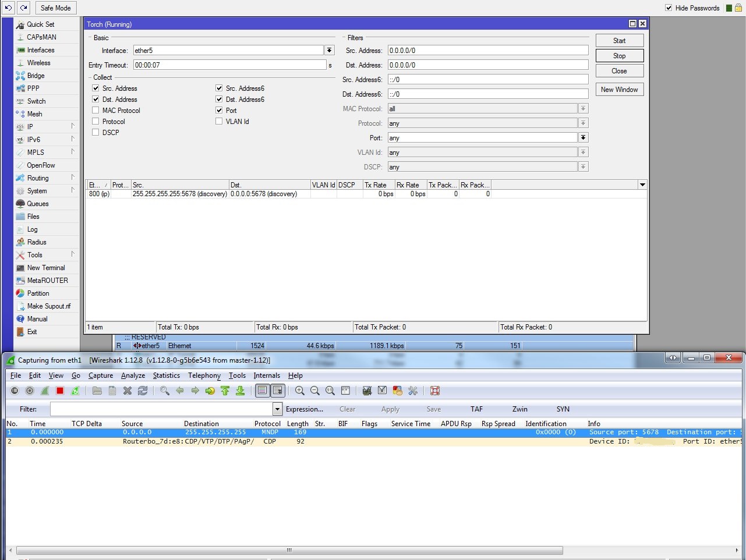746x560 pixels.
Task: Expand the Port filter dropdown
Action: 583,138
